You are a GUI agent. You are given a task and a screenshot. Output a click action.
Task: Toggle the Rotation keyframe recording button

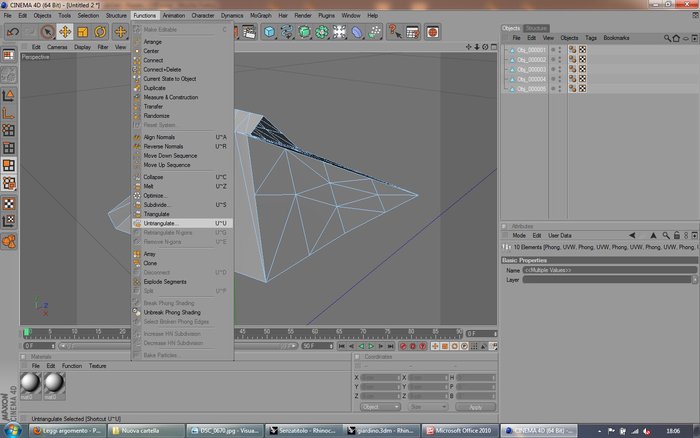click(x=454, y=346)
